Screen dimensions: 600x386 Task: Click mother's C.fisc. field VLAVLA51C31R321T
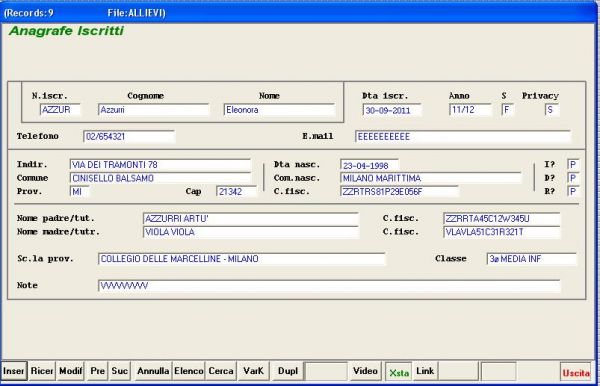(502, 232)
